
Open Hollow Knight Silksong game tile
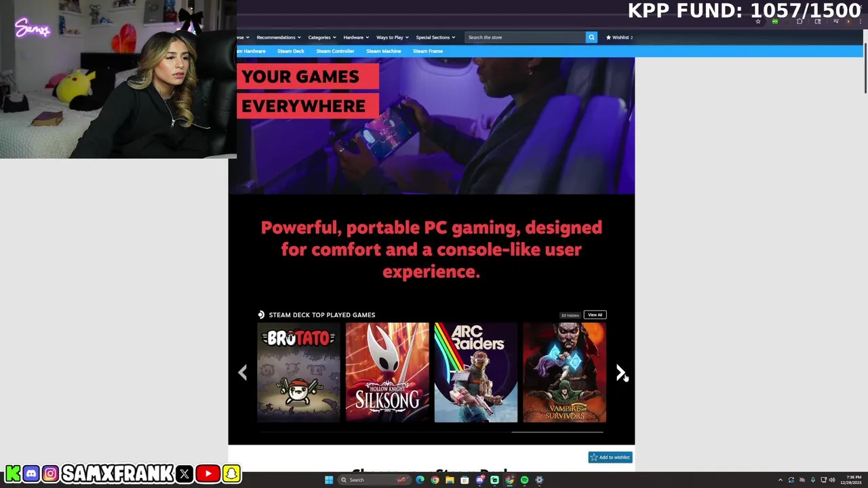coord(387,372)
